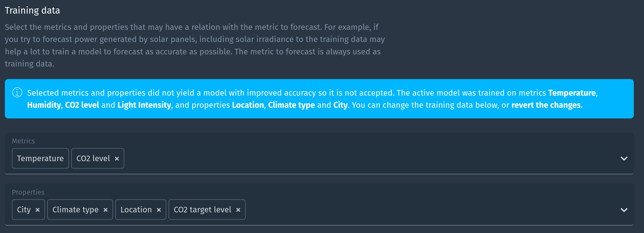Viewport: 644px width, 233px height.
Task: Remove the Location property
Action: click(159, 209)
